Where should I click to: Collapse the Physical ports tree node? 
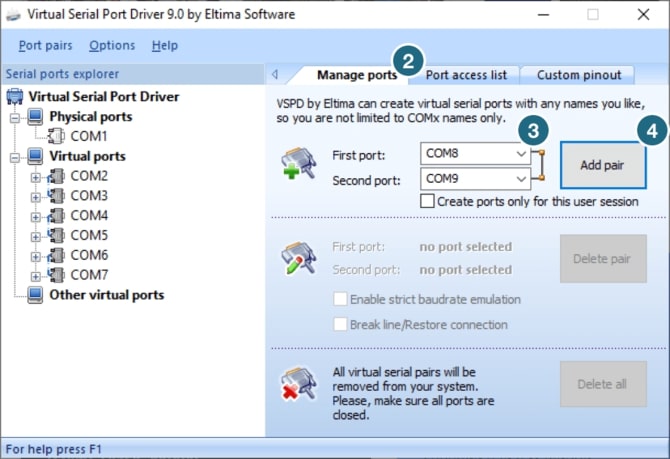[15, 117]
